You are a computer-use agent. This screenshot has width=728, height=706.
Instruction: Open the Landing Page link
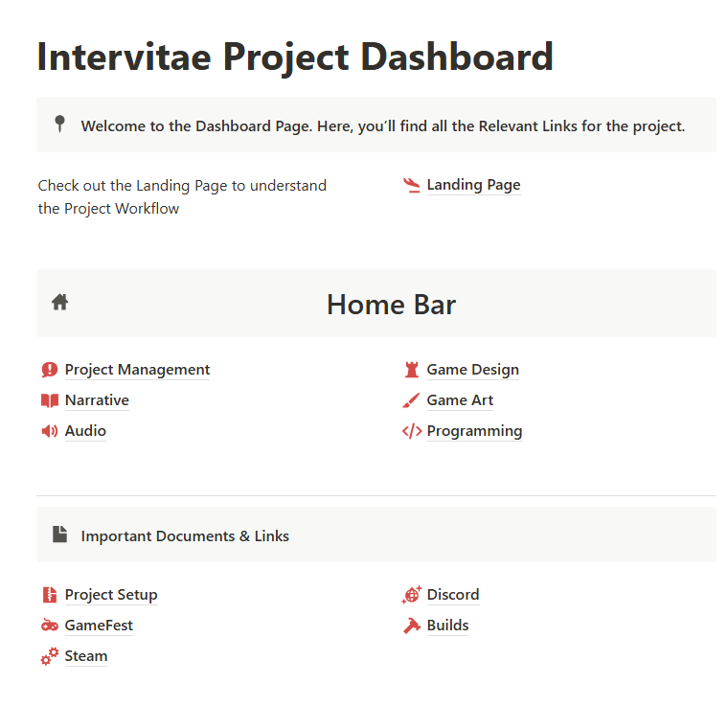pos(473,185)
